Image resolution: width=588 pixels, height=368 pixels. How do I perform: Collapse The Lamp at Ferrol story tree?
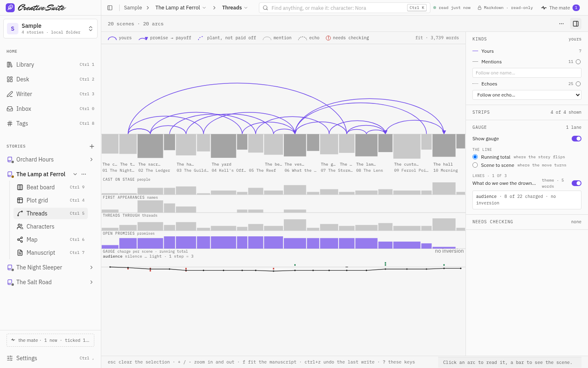(x=75, y=174)
